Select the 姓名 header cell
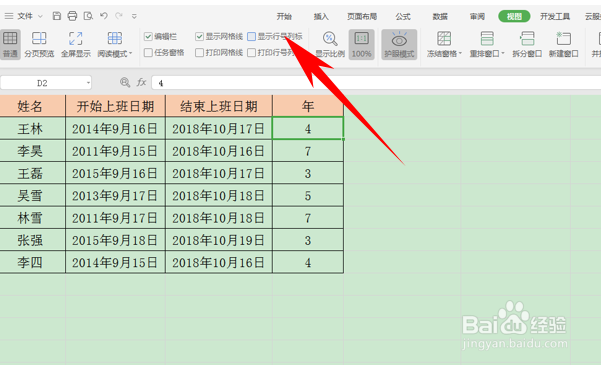The image size is (603, 365). [x=32, y=106]
